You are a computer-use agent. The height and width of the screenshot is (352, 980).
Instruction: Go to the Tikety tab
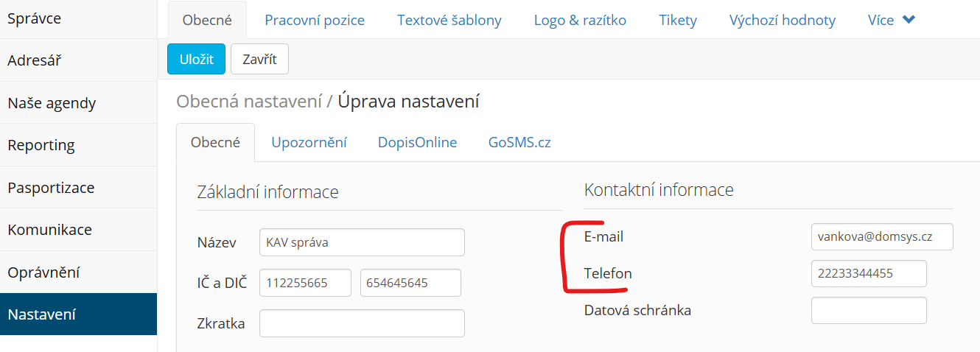coord(678,20)
